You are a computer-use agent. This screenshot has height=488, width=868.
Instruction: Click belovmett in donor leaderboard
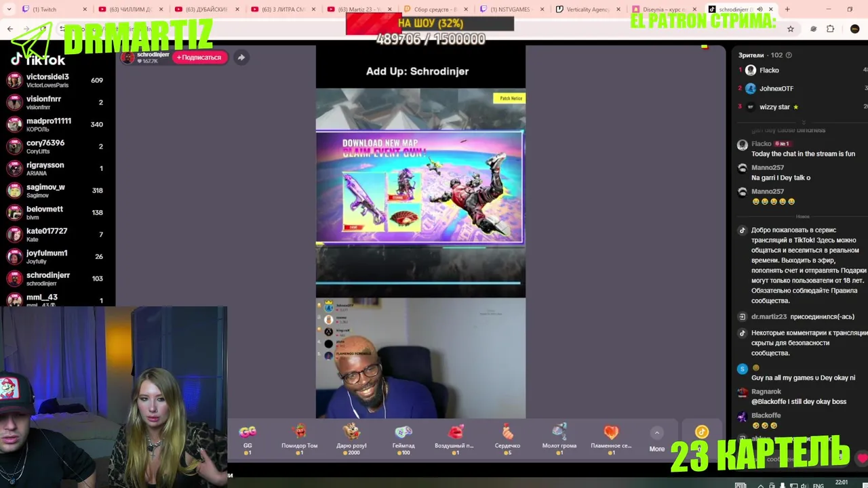click(x=54, y=213)
